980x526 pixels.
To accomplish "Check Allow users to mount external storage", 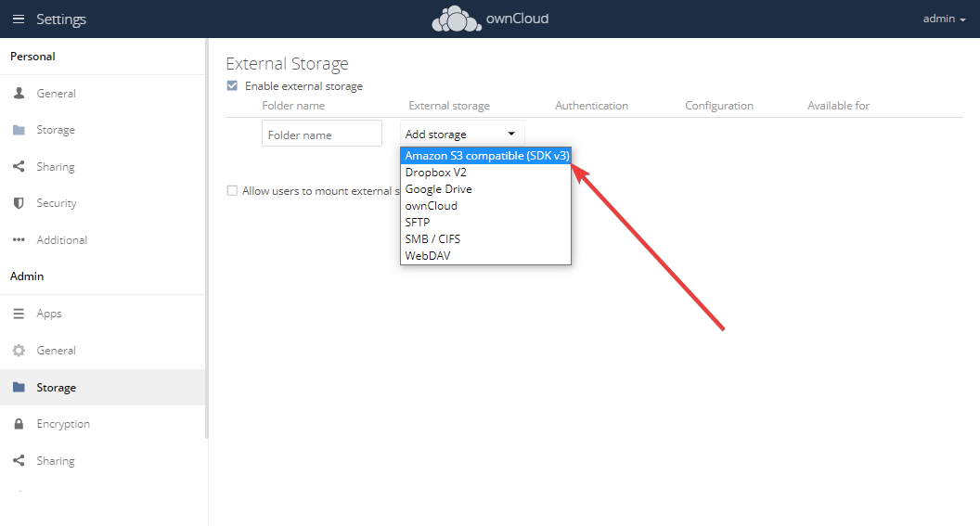I will coord(233,191).
